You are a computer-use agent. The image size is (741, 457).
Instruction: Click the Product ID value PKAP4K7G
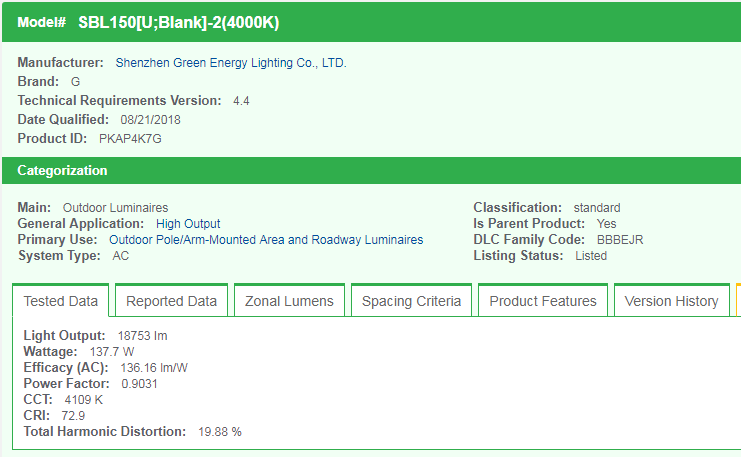click(130, 139)
